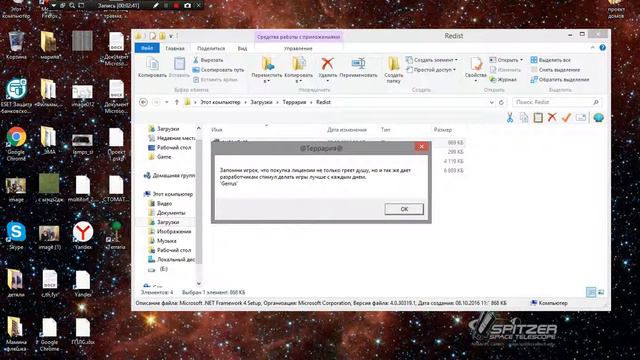
Task: Click scissors icon in lower toolbar
Action: tap(510, 118)
